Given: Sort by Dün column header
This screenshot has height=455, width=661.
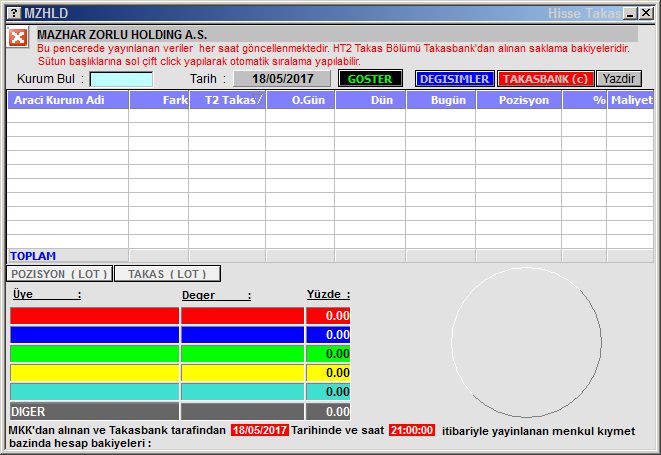Looking at the screenshot, I should 371,100.
